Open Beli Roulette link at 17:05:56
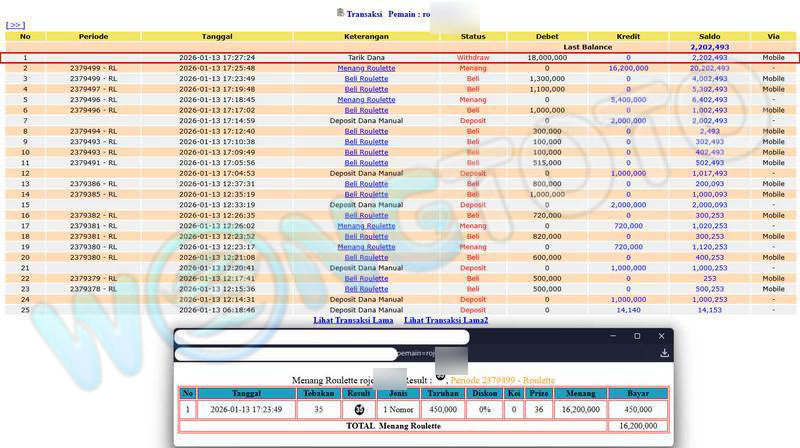This screenshot has width=800, height=448. point(366,162)
